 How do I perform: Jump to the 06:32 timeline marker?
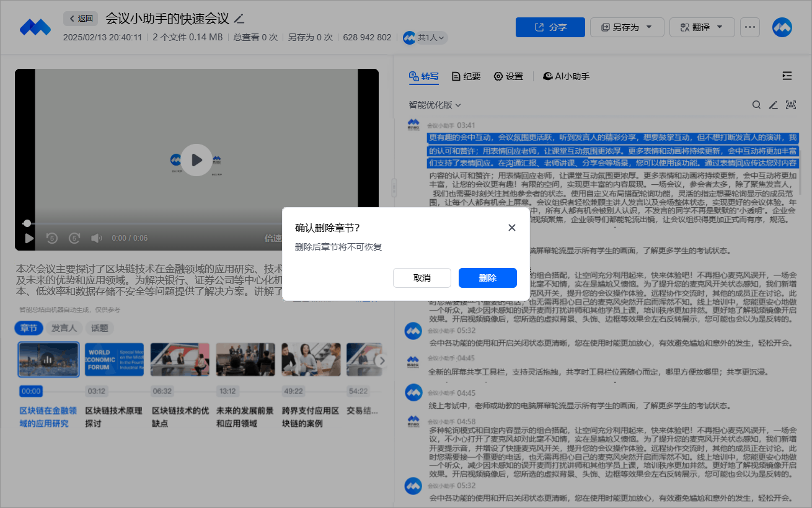click(162, 391)
